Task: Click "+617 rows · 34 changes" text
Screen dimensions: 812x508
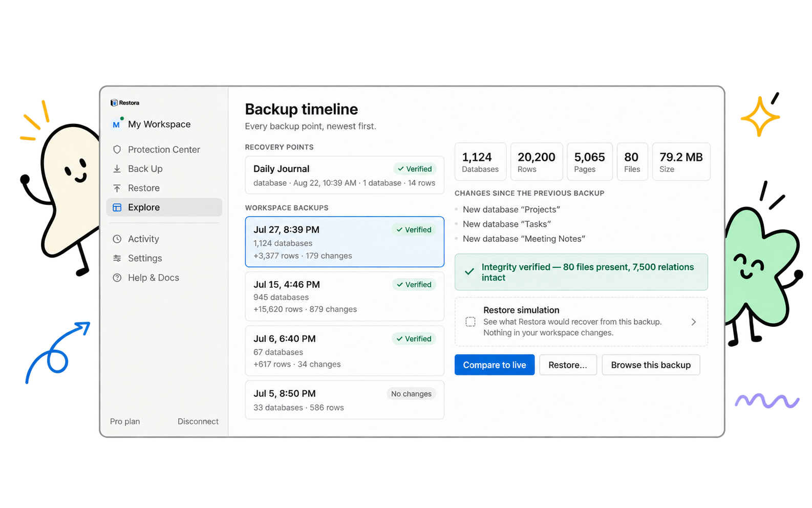Action: pyautogui.click(x=297, y=365)
